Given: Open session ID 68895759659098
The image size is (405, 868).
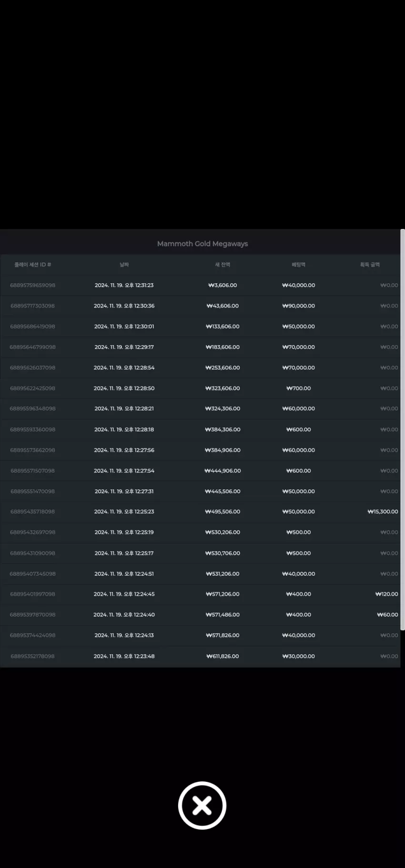Looking at the screenshot, I should click(x=32, y=285).
